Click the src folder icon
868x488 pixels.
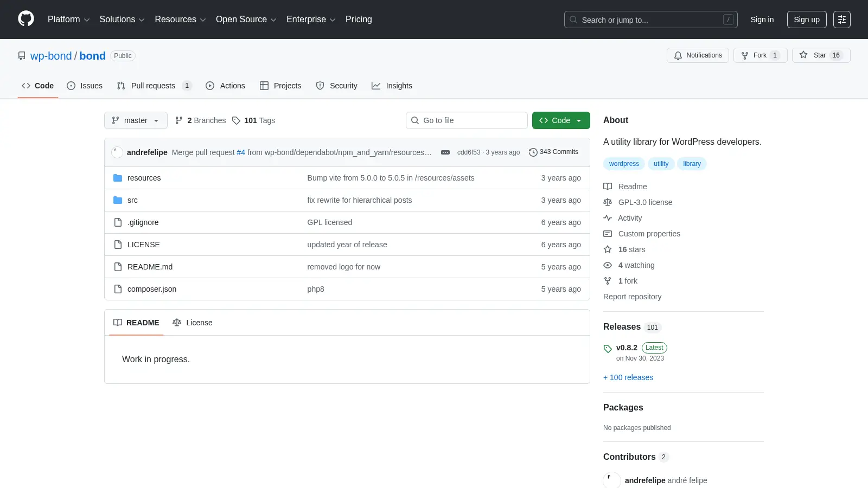(x=118, y=200)
